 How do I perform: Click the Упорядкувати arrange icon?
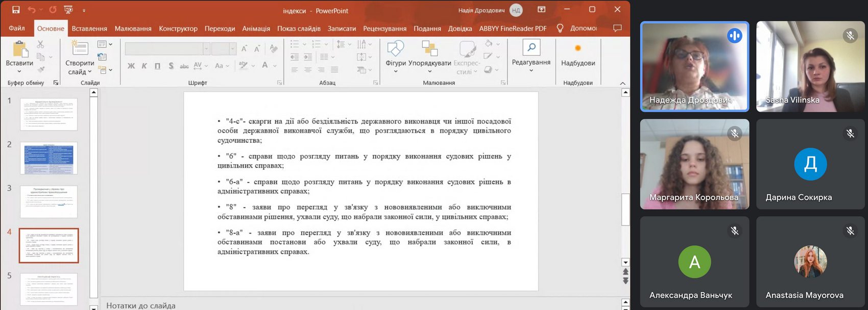tap(429, 49)
